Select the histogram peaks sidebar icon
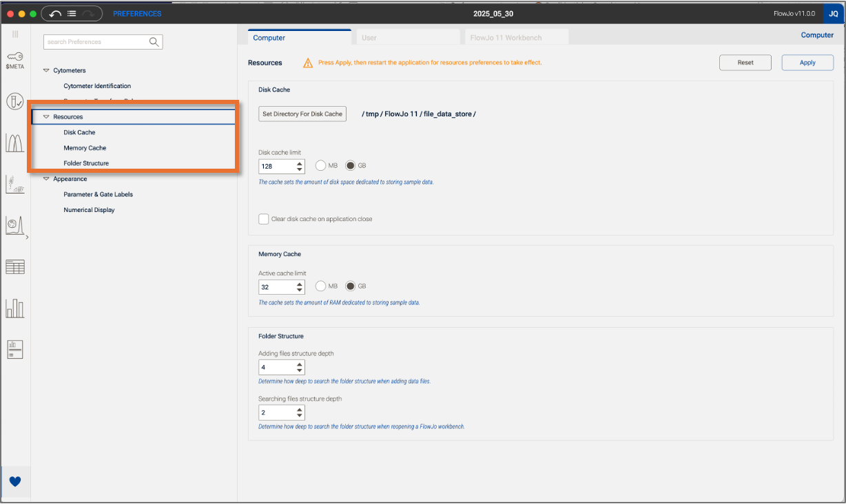 point(15,143)
